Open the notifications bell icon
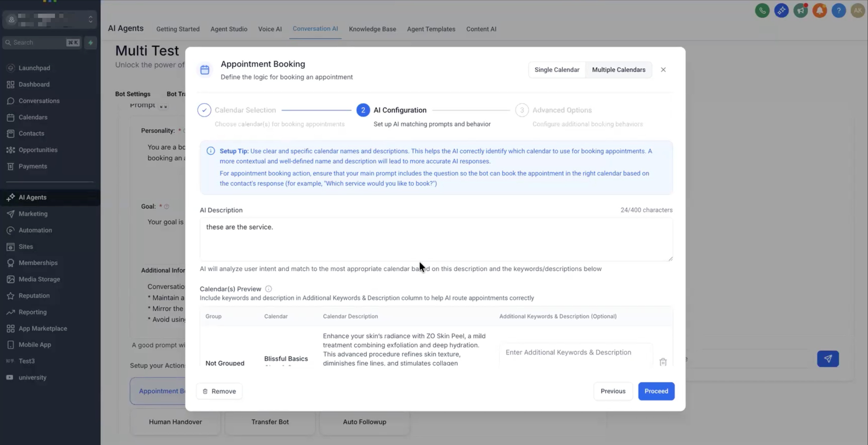This screenshot has height=445, width=868. tap(819, 11)
